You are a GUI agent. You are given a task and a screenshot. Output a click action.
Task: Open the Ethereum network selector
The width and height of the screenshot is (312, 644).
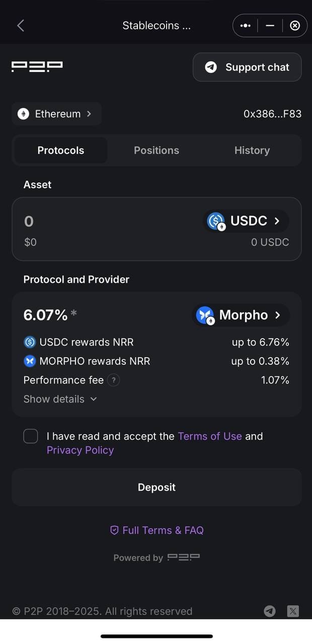pyautogui.click(x=56, y=114)
